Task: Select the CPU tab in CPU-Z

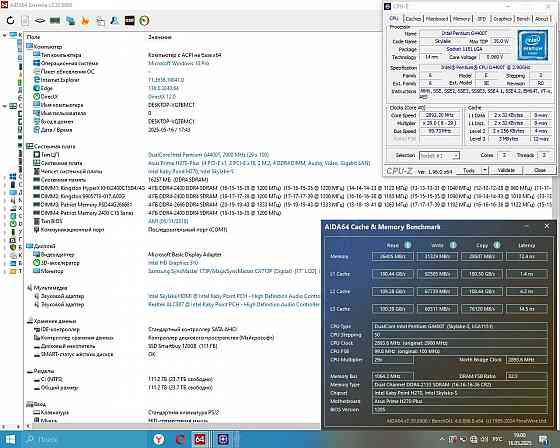Action: tap(394, 18)
